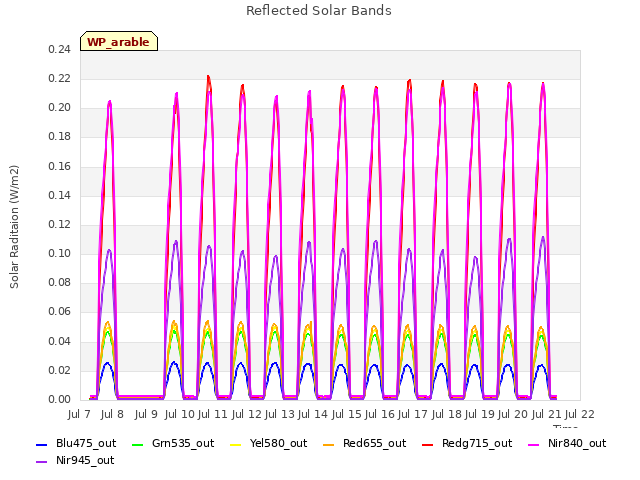The height and width of the screenshot is (480, 640).
Task: Click the 0.06 y-axis tick label
Action: (60, 312)
